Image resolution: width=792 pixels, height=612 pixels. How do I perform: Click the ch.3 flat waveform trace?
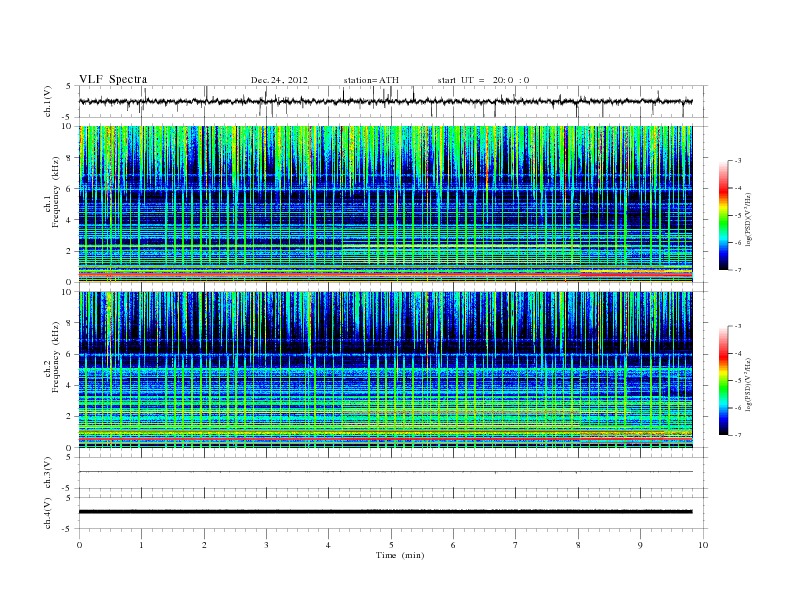385,472
